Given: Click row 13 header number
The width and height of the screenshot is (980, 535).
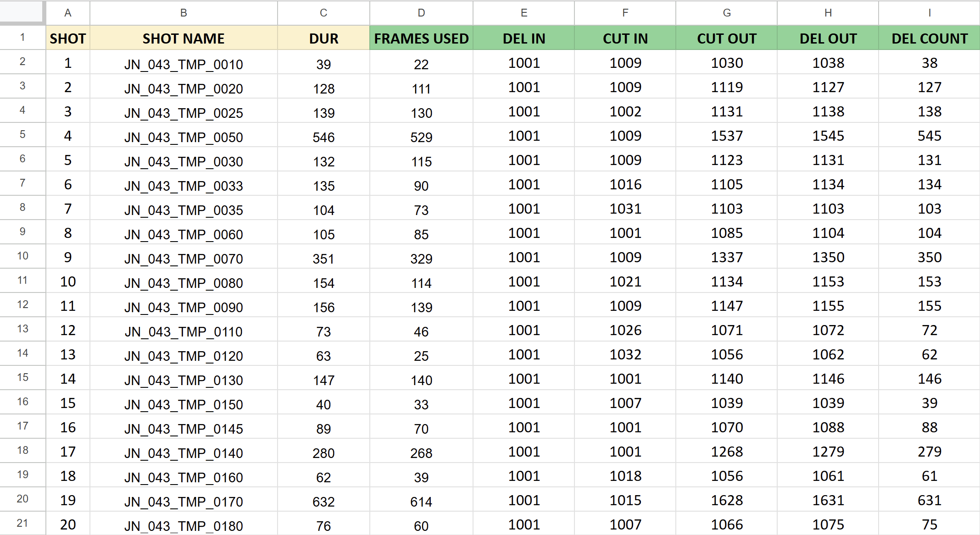Looking at the screenshot, I should [x=22, y=329].
